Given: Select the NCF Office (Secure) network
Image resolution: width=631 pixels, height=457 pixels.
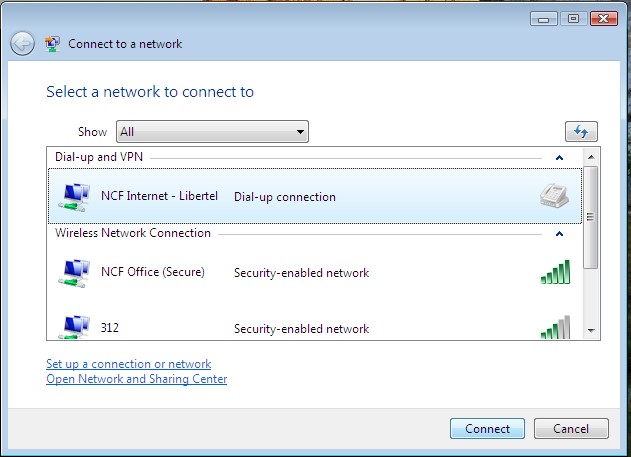Looking at the screenshot, I should click(x=315, y=273).
